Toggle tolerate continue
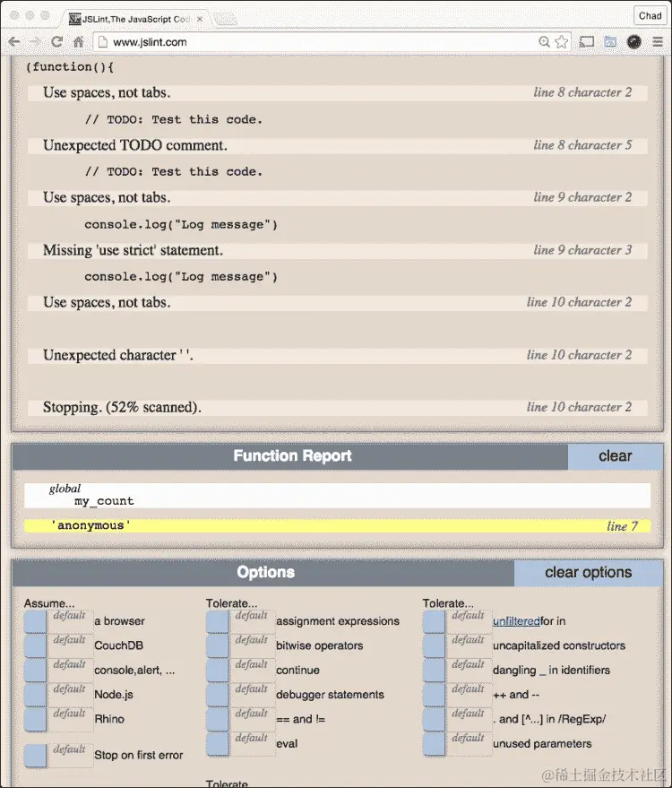This screenshot has width=672, height=788. click(x=218, y=671)
